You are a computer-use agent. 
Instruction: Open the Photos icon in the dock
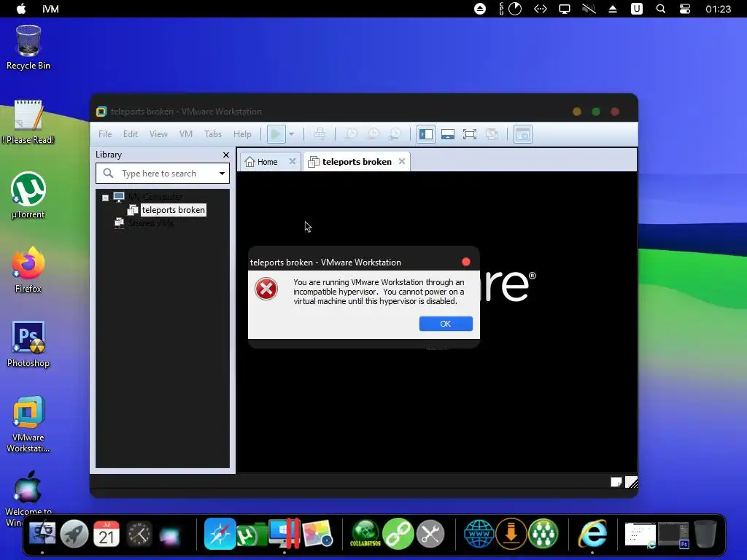[317, 534]
